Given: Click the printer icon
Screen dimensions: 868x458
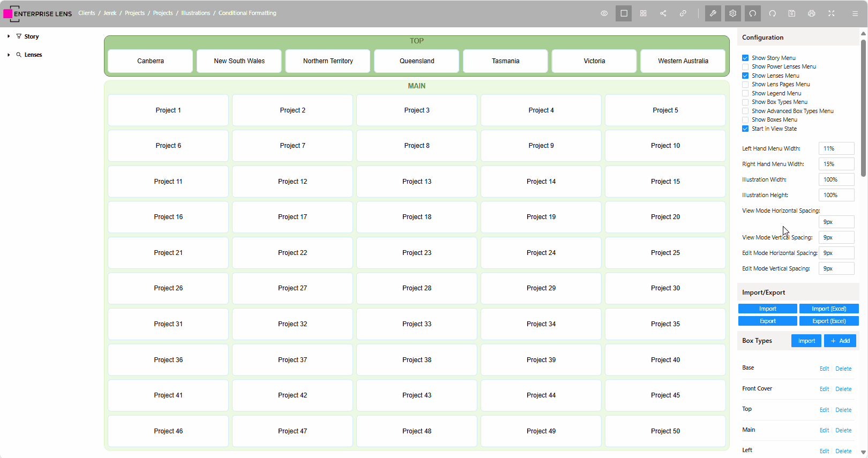Looking at the screenshot, I should 812,13.
